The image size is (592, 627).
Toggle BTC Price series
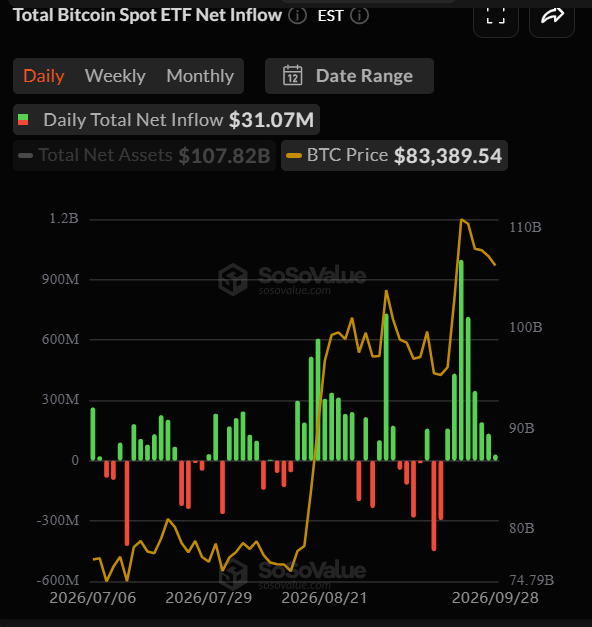394,155
